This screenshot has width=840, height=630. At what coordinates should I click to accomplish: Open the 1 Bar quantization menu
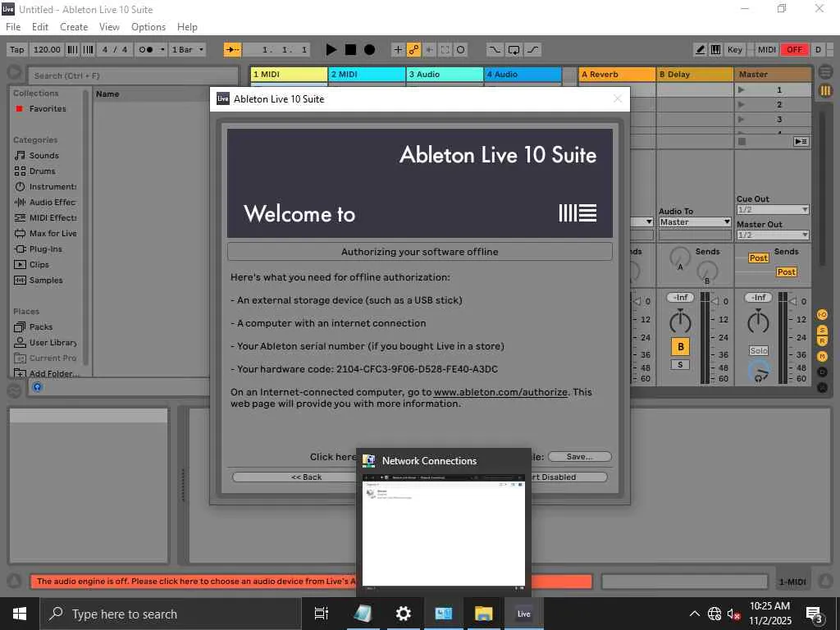[188, 50]
